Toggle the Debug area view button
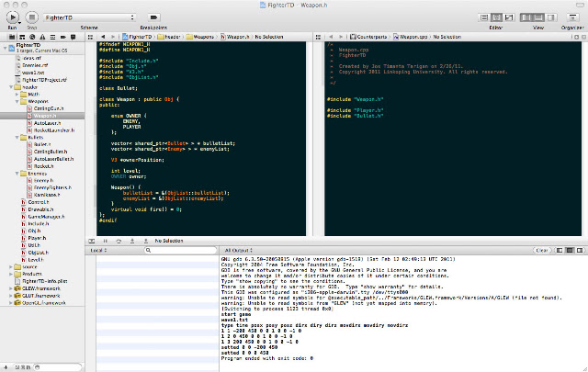The image size is (588, 372). (538, 17)
